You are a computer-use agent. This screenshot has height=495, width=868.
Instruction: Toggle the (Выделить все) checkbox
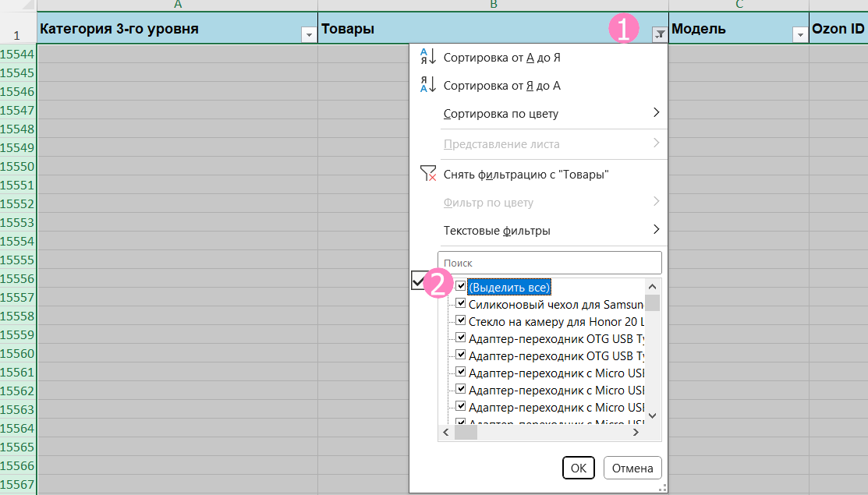point(461,287)
